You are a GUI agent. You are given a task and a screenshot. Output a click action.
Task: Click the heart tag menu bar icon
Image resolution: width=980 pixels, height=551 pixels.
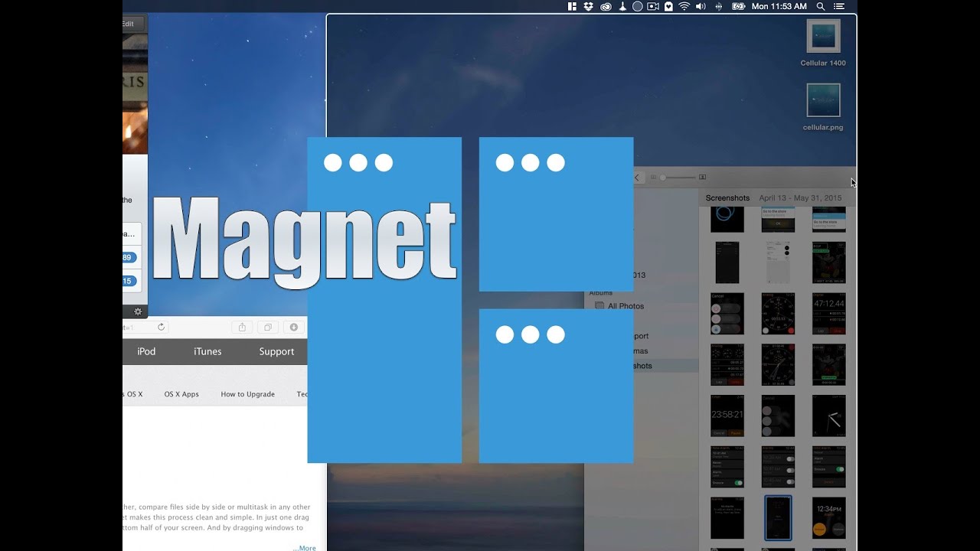click(x=668, y=6)
